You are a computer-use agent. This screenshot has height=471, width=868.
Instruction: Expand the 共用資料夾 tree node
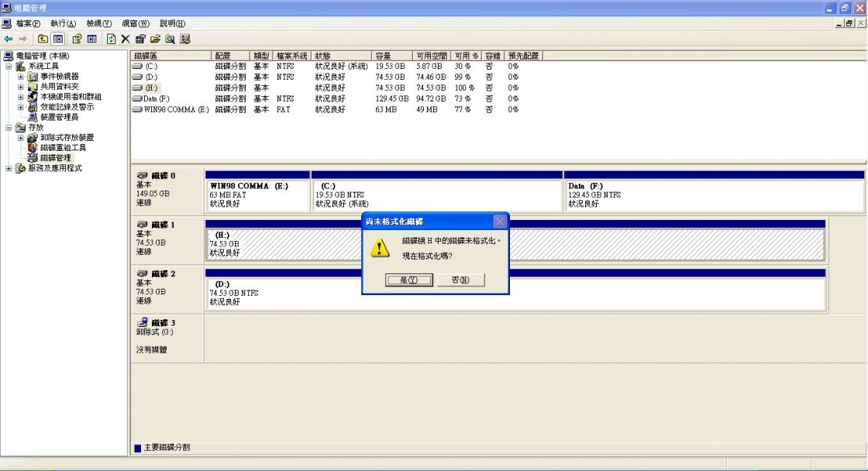tap(20, 87)
